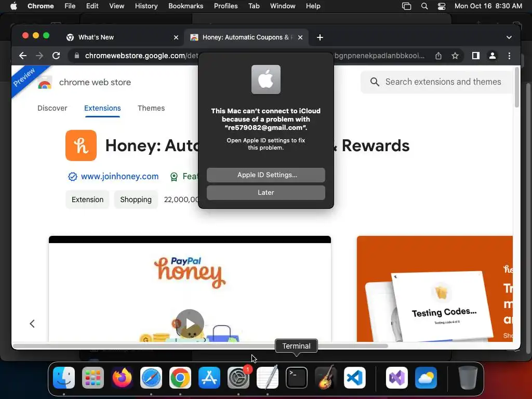Viewport: 532px width, 399px height.
Task: Open Visual Studio Code in Dock
Action: tap(354, 378)
